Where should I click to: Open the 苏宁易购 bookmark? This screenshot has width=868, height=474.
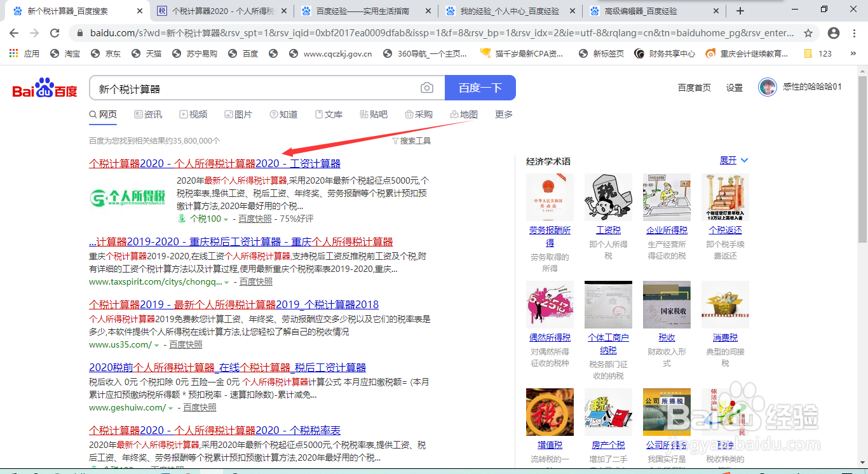click(x=194, y=54)
